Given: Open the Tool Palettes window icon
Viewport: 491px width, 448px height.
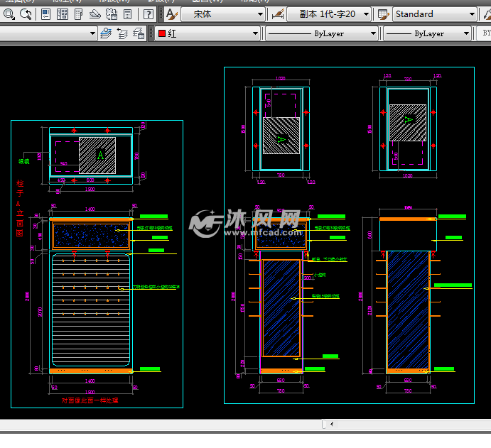Looking at the screenshot, I should coord(79,14).
